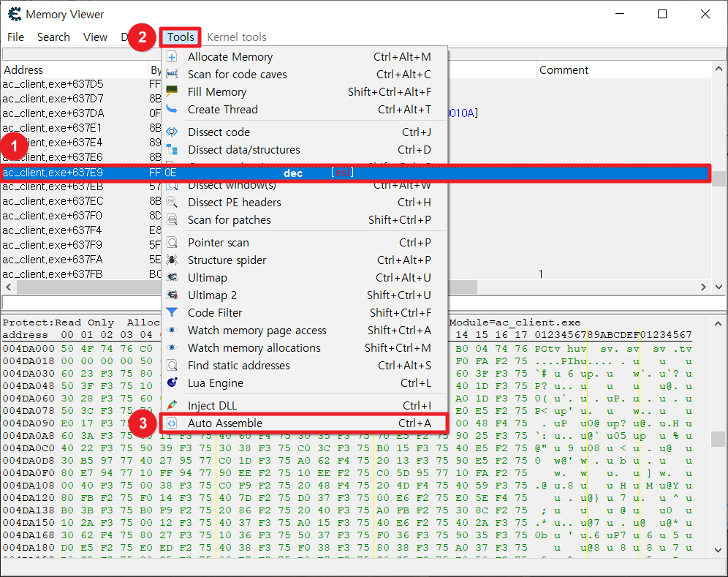Image resolution: width=728 pixels, height=577 pixels.
Task: Click the Code Filter funnel icon
Action: pos(172,312)
